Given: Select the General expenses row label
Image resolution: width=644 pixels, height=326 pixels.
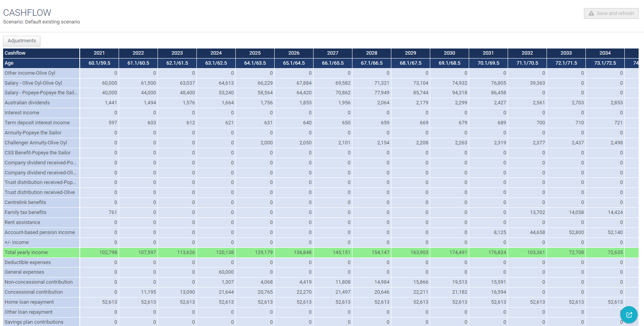Looking at the screenshot, I should (x=41, y=272).
